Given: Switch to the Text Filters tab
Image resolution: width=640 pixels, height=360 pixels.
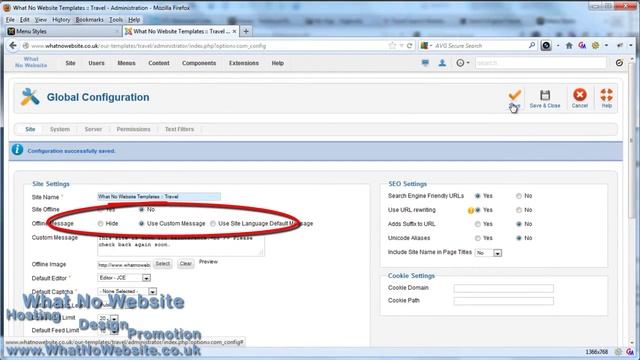Looking at the screenshot, I should tap(179, 129).
